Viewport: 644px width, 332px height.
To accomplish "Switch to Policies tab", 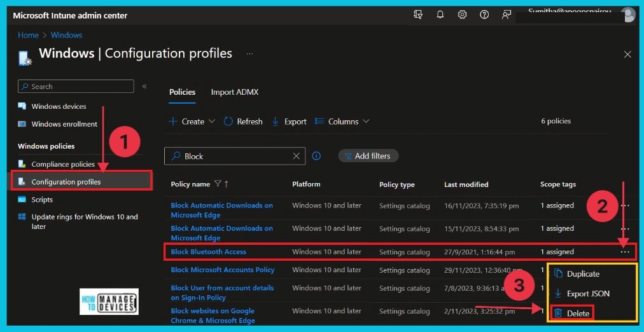I will [183, 92].
